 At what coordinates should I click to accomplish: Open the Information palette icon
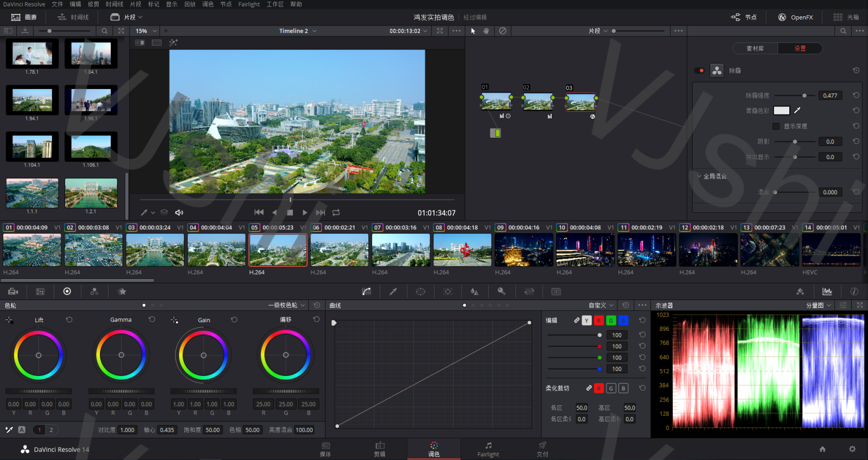854,291
